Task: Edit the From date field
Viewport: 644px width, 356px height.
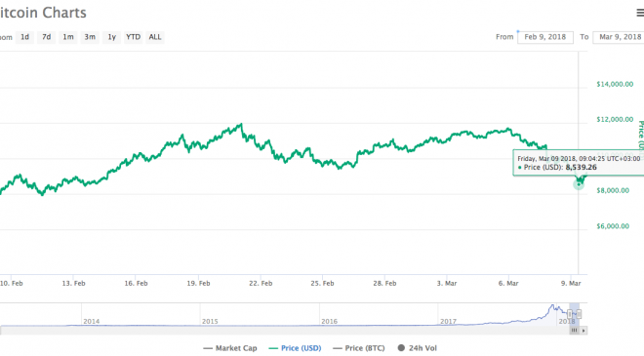Action: (545, 37)
